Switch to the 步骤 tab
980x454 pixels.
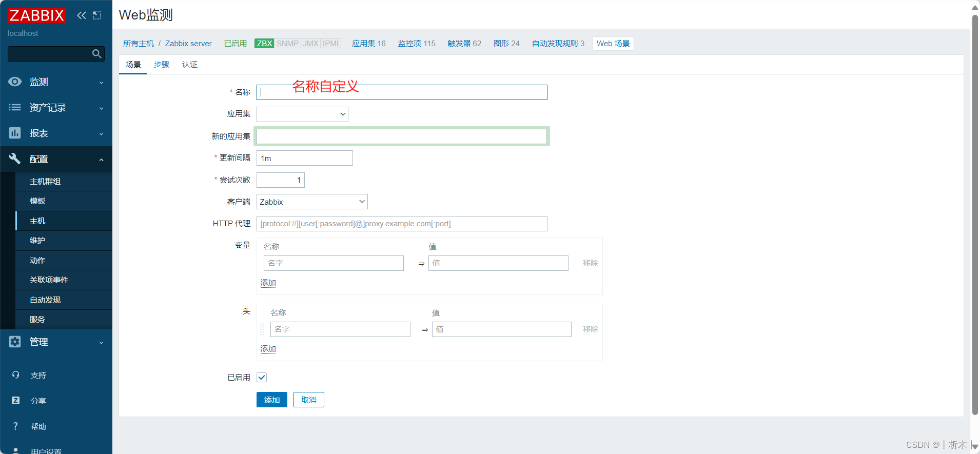162,65
